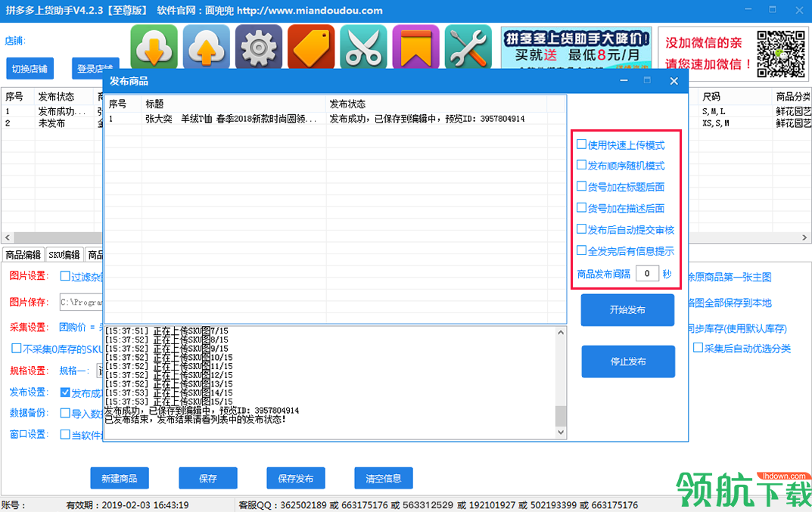The image size is (812, 512).
Task: Click the green cloud download icon
Action: [x=154, y=47]
